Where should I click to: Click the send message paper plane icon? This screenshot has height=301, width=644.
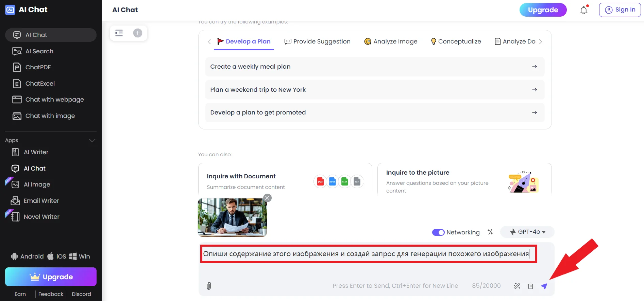(x=544, y=286)
